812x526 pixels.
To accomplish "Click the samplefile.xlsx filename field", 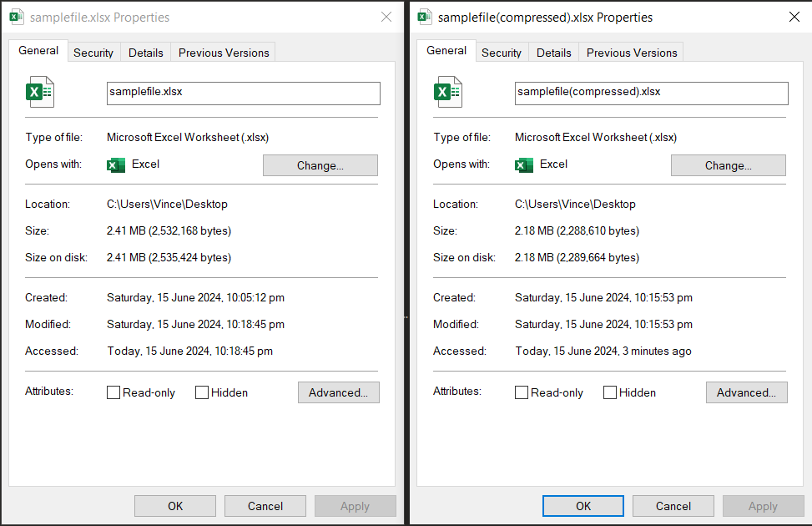I will pos(243,93).
